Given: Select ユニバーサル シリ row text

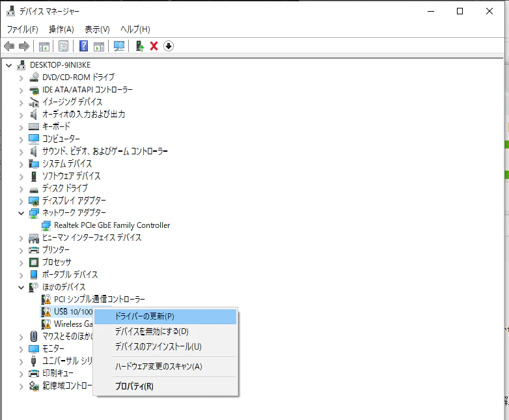Looking at the screenshot, I should pos(68,361).
